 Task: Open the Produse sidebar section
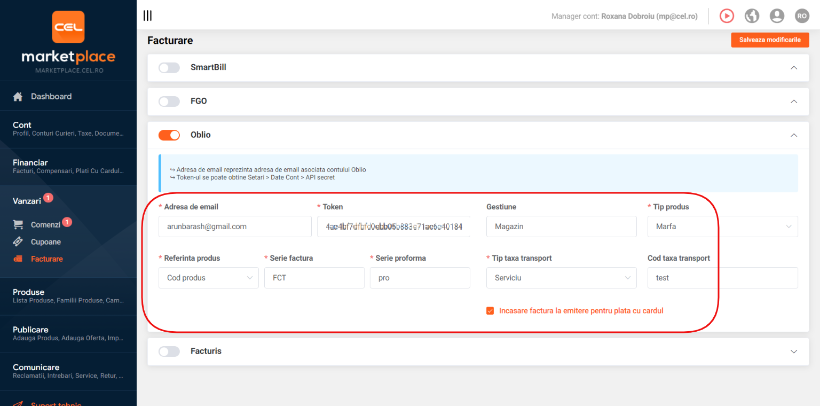pos(68,296)
